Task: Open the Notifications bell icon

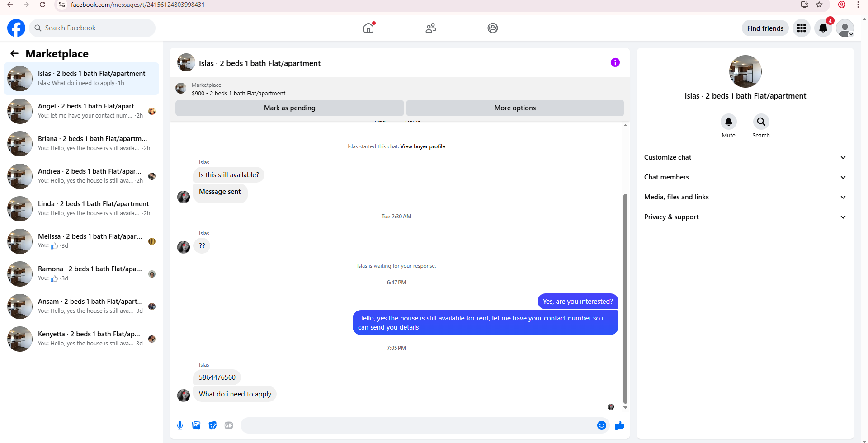Action: [823, 28]
